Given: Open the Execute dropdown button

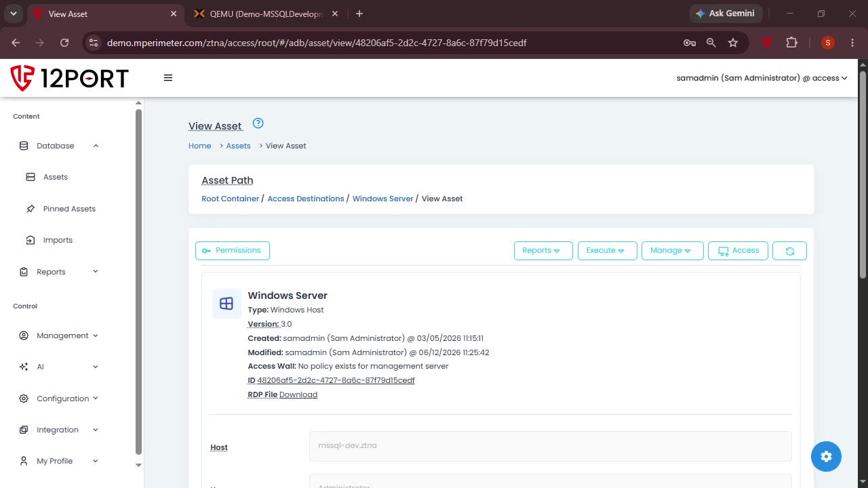Looking at the screenshot, I should tap(607, 251).
